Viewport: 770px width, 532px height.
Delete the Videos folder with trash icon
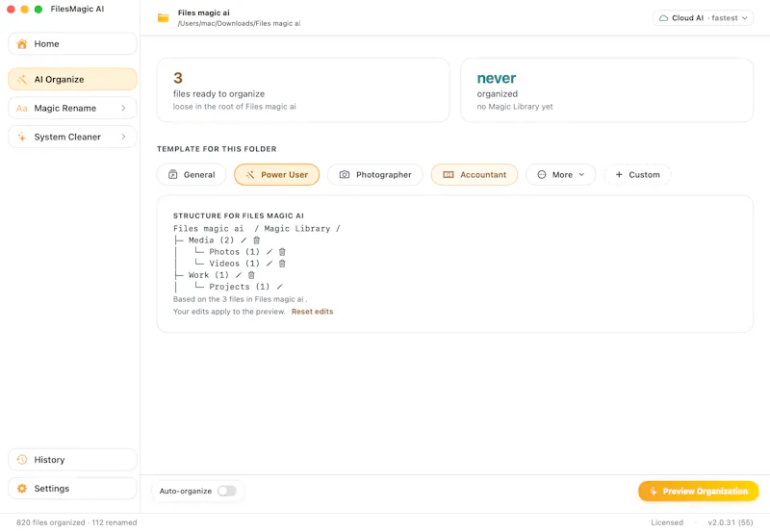click(282, 264)
